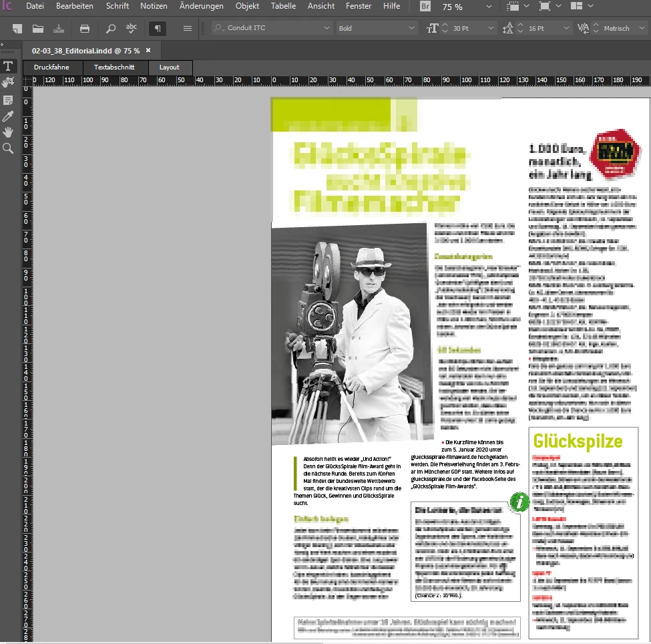Click the ruler origin crosshair corner
Screen dimensions: 651x644
(27, 80)
